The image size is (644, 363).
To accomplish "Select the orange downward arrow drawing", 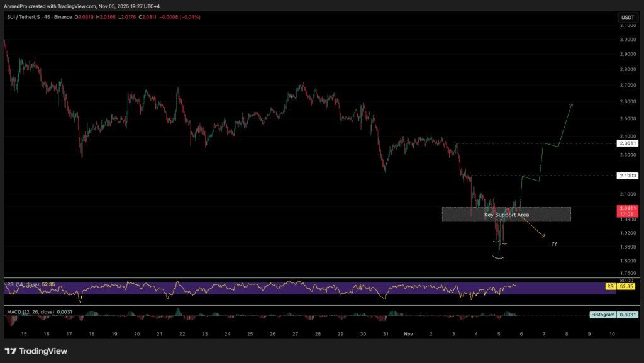I will pos(533,227).
